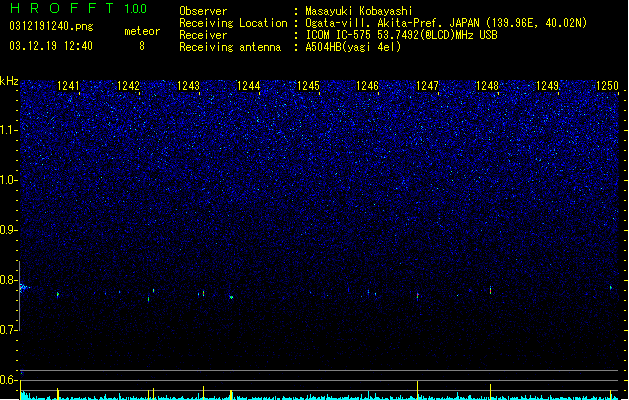This screenshot has height=400, width=629.
Task: Click the bright meteor echo near 1244
Action: point(231,297)
